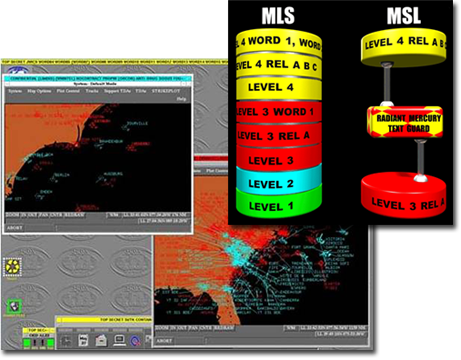
Task: Launch the house-shaped mail icon in front panel
Action: click(x=101, y=340)
